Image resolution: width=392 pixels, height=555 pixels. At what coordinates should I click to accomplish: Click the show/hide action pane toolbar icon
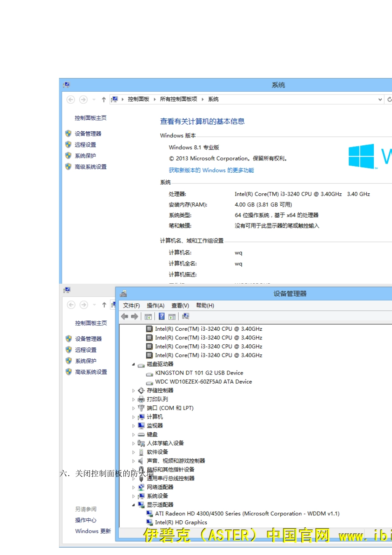[172, 317]
